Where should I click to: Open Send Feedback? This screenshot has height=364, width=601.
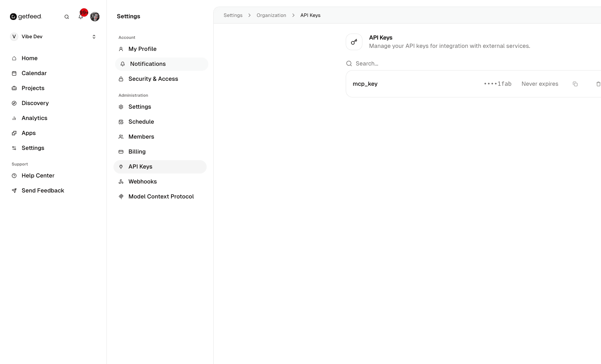click(43, 190)
